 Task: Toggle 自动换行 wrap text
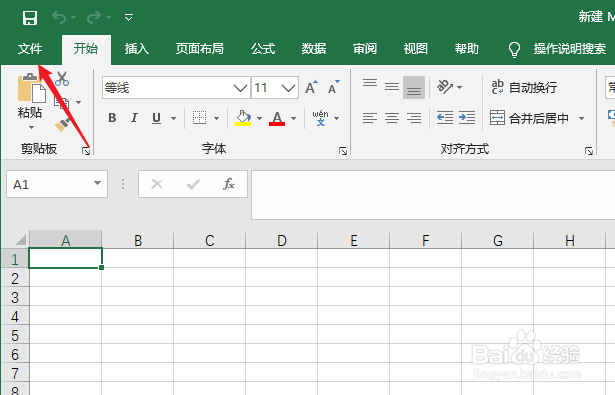point(524,87)
